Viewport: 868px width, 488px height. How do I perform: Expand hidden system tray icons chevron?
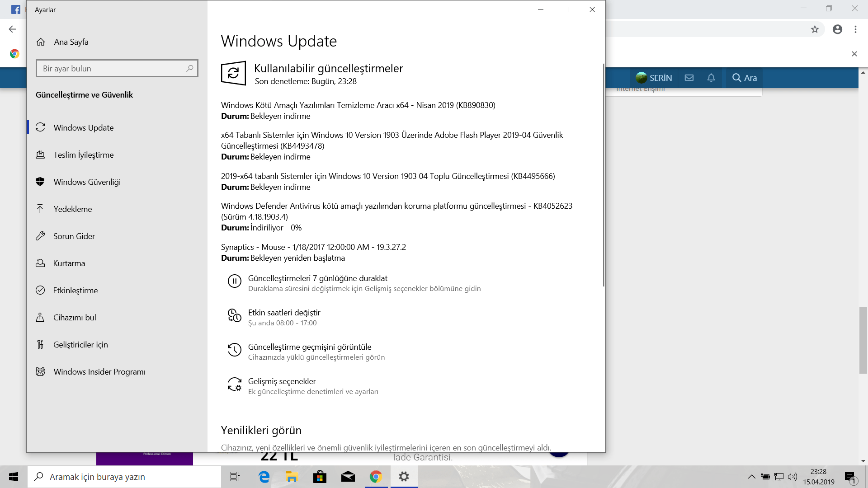(x=751, y=477)
